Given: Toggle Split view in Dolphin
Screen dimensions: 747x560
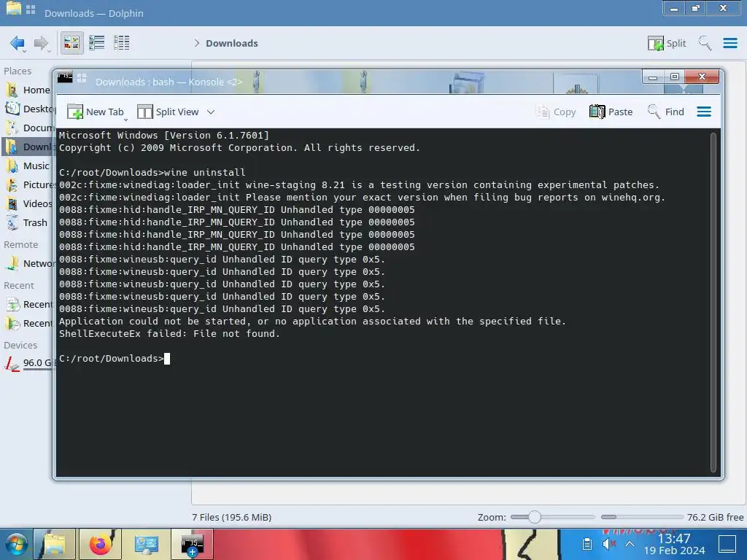Looking at the screenshot, I should 667,43.
